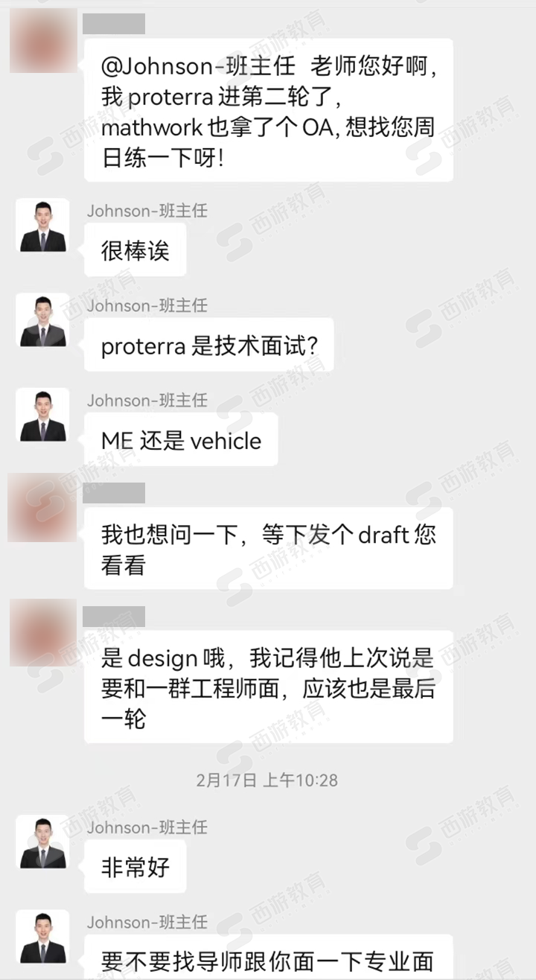Tap the message bubble saying 很棒诶
The image size is (536, 980).
(x=135, y=250)
